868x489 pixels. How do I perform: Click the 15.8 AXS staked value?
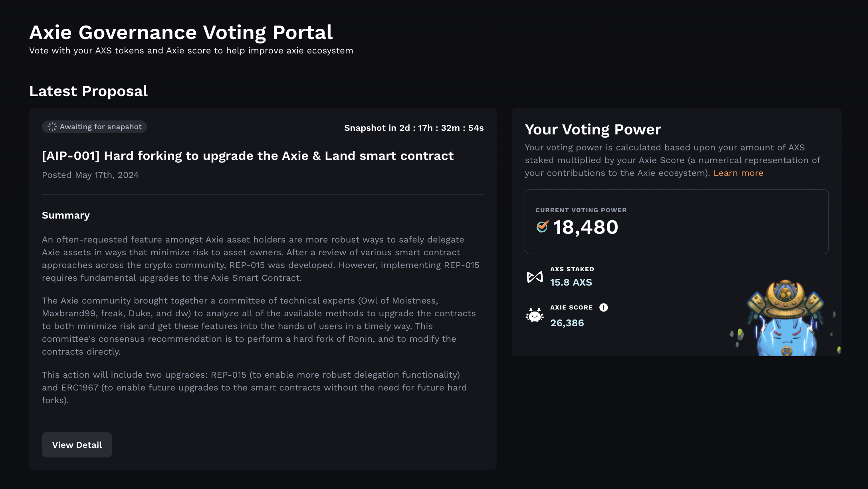(571, 282)
